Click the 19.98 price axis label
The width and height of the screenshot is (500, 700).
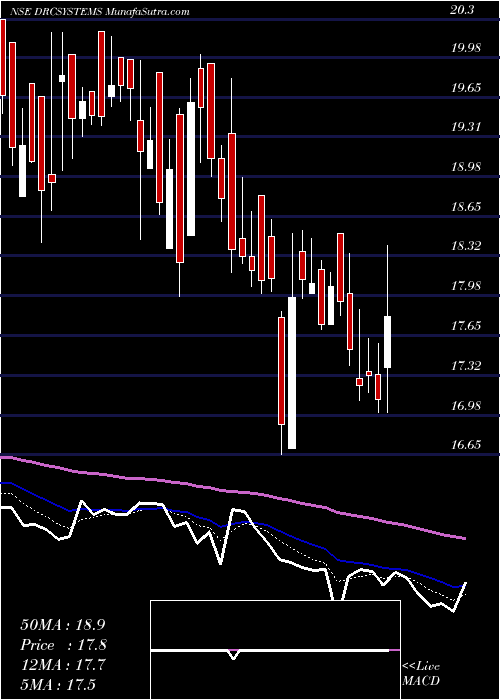coord(466,48)
